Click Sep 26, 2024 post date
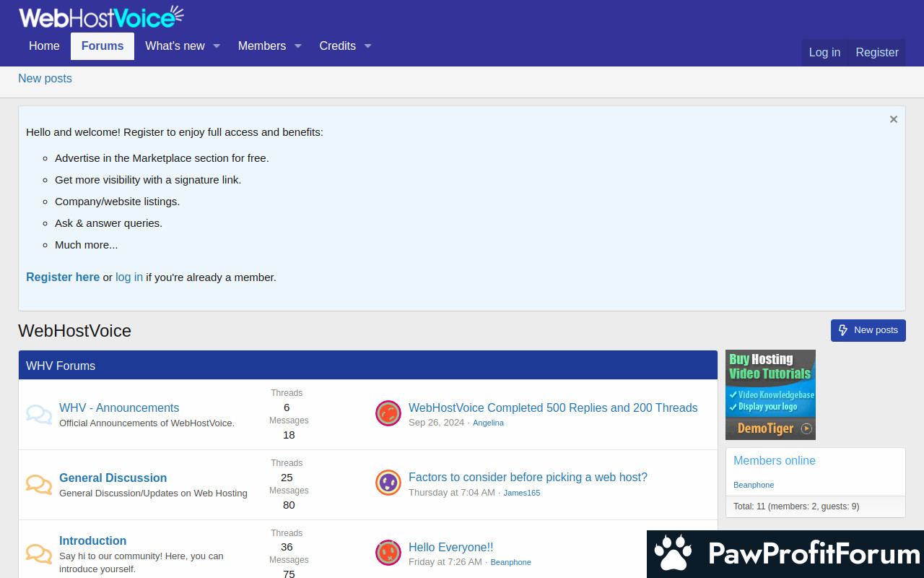Screen dimensions: 924x578 pos(436,423)
